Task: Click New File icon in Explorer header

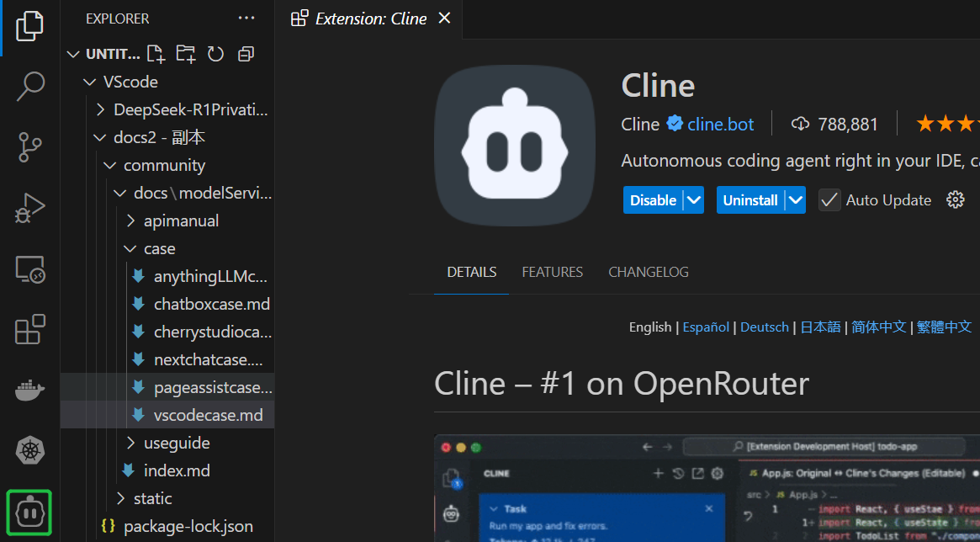Action: click(x=156, y=54)
